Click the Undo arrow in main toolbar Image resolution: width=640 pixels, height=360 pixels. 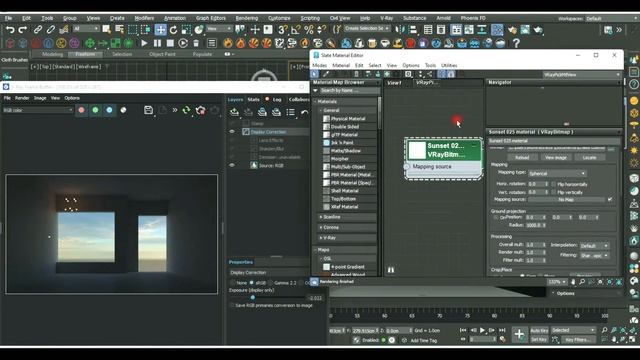coord(10,29)
